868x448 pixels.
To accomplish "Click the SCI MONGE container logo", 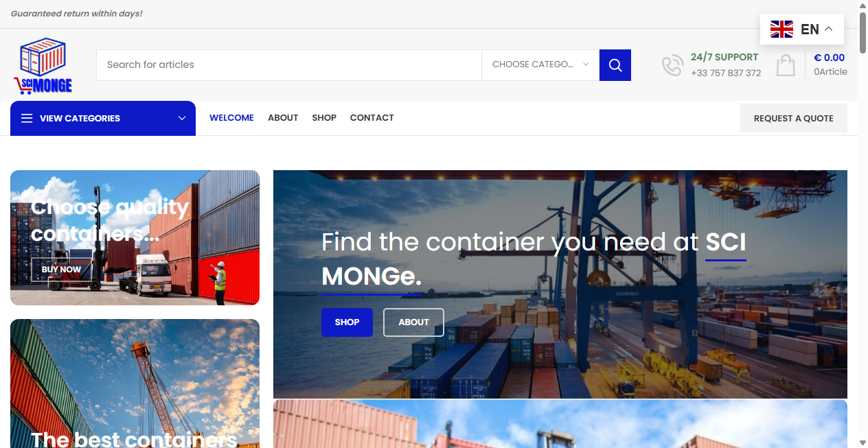I will [x=43, y=66].
